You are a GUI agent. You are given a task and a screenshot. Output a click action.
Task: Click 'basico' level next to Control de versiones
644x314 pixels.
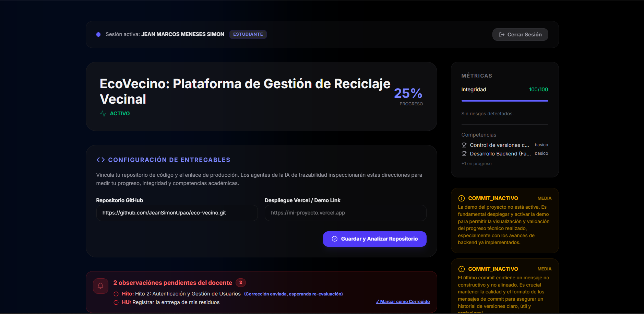[541, 145]
